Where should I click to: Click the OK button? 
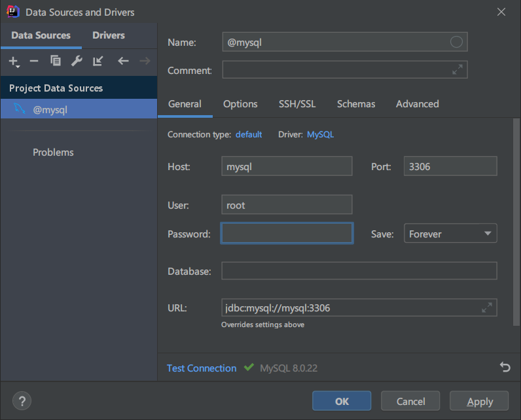pos(342,401)
